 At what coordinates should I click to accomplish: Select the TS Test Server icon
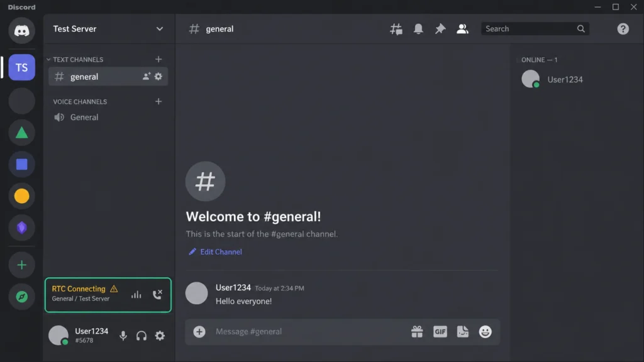pyautogui.click(x=22, y=67)
